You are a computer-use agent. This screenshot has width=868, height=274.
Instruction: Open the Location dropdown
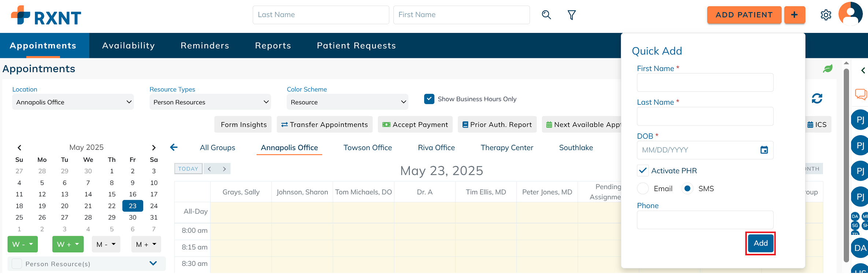73,102
